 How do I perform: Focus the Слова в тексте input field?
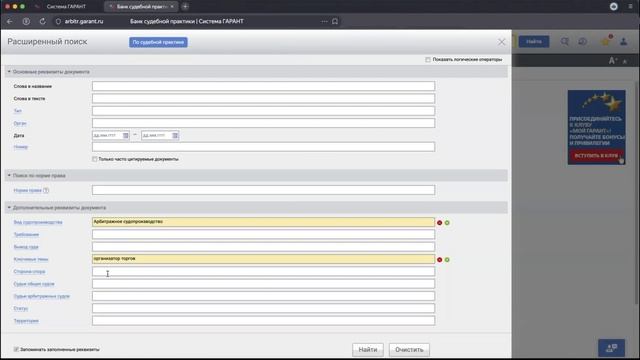(263, 98)
